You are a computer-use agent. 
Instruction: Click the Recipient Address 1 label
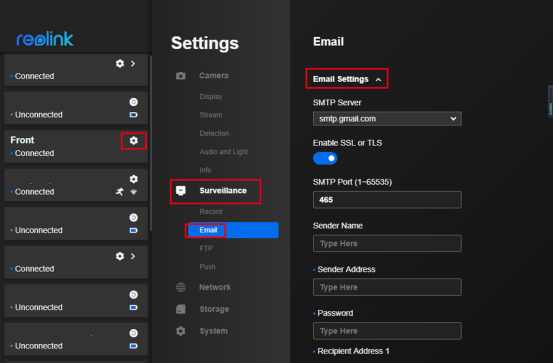pyautogui.click(x=353, y=351)
